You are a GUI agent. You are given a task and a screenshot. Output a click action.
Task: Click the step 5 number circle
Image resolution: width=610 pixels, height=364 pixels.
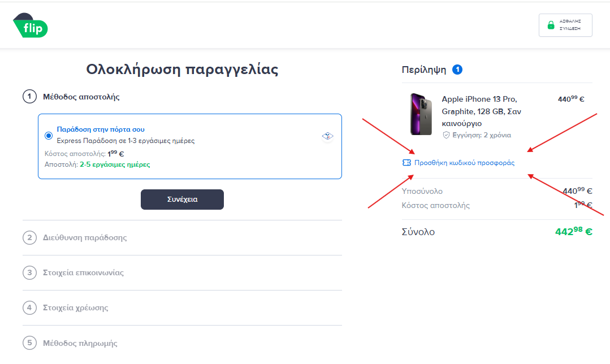tap(29, 343)
